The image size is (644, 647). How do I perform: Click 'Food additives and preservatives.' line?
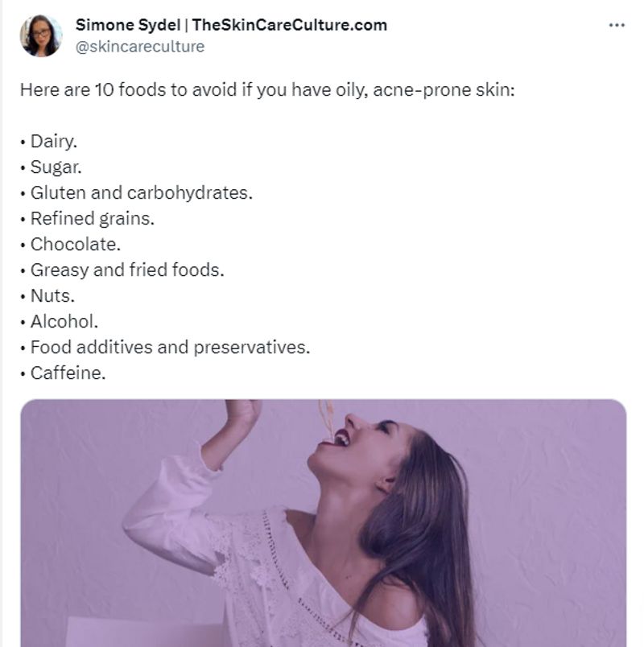point(169,347)
